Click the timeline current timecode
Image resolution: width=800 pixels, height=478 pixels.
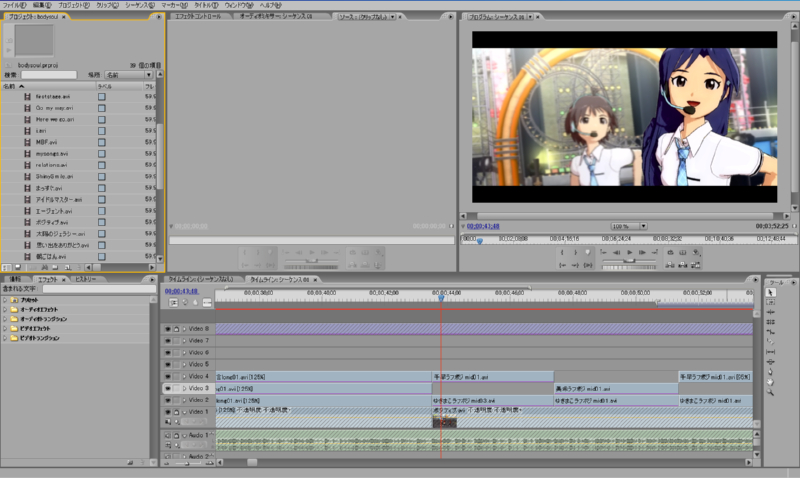tap(181, 291)
